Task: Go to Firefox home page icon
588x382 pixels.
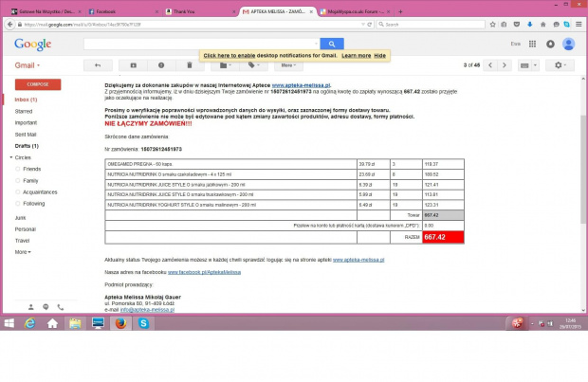Action: (x=543, y=25)
